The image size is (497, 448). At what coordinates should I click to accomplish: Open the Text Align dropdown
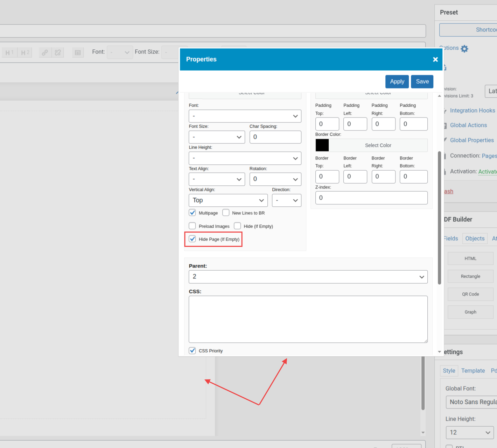tap(217, 179)
